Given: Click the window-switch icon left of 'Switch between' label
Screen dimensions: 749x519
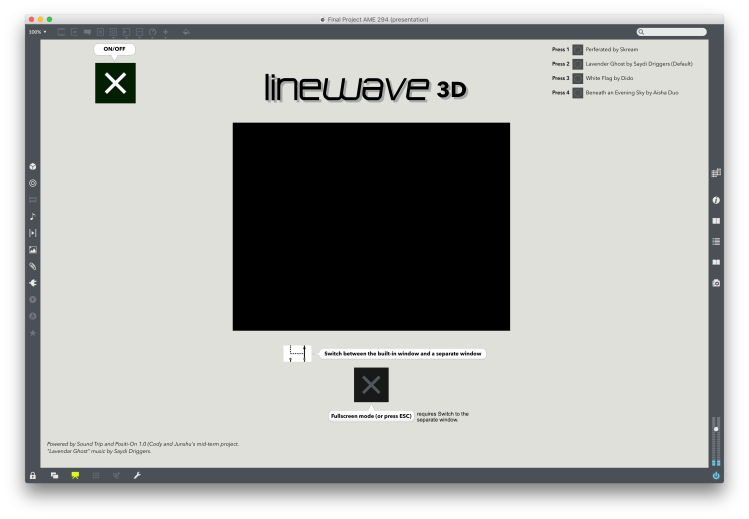Looking at the screenshot, I should click(x=297, y=354).
